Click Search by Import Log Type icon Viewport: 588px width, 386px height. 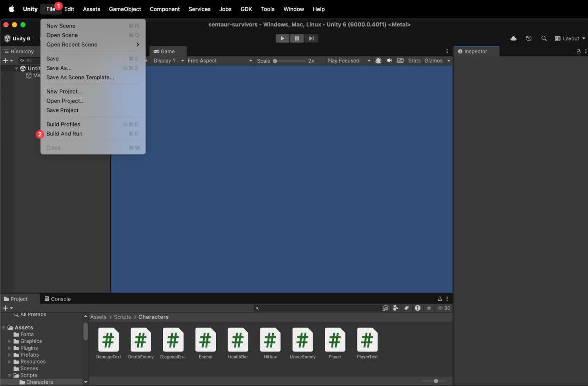pos(417,308)
